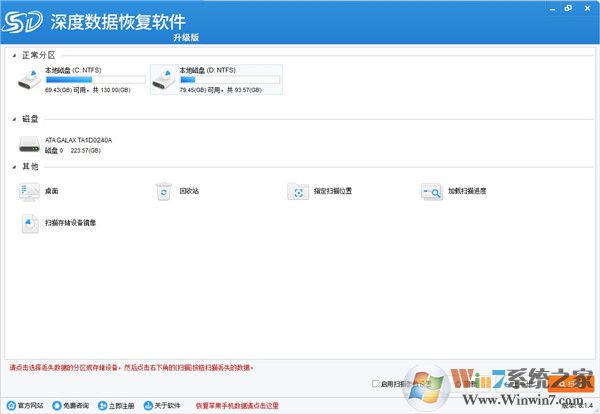Select local disk D: NTFS drive icon

[x=163, y=80]
